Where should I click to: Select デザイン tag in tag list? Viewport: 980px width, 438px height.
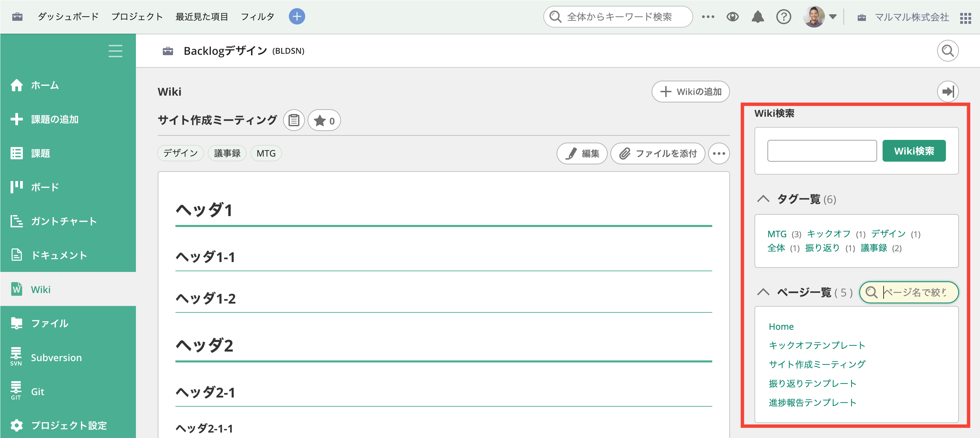click(x=888, y=234)
